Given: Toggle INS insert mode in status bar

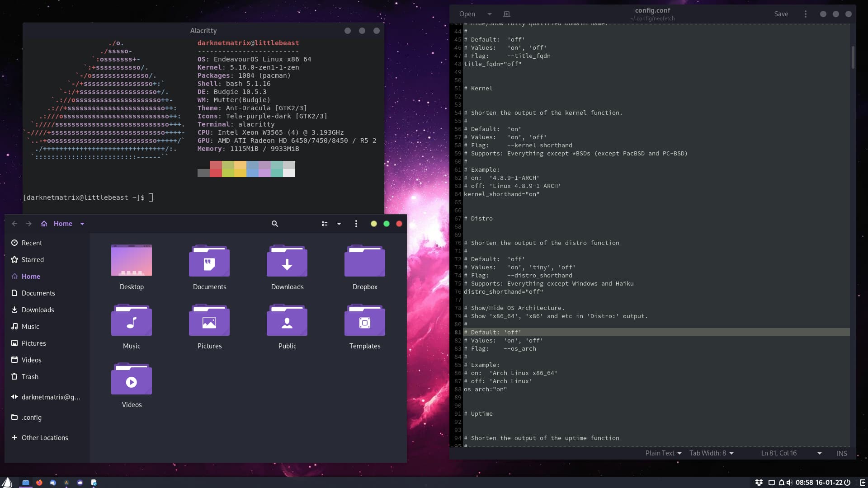Looking at the screenshot, I should (842, 453).
